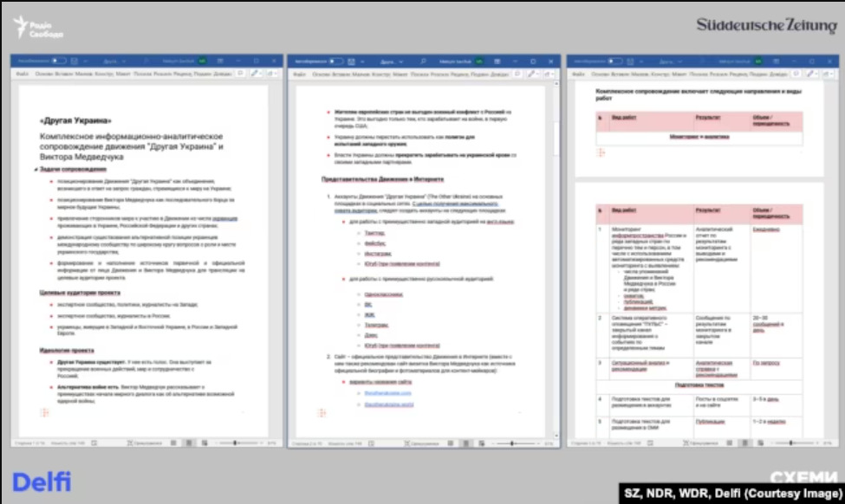Click the table move handle under the first table in right document
The width and height of the screenshot is (845, 504).
(x=601, y=153)
